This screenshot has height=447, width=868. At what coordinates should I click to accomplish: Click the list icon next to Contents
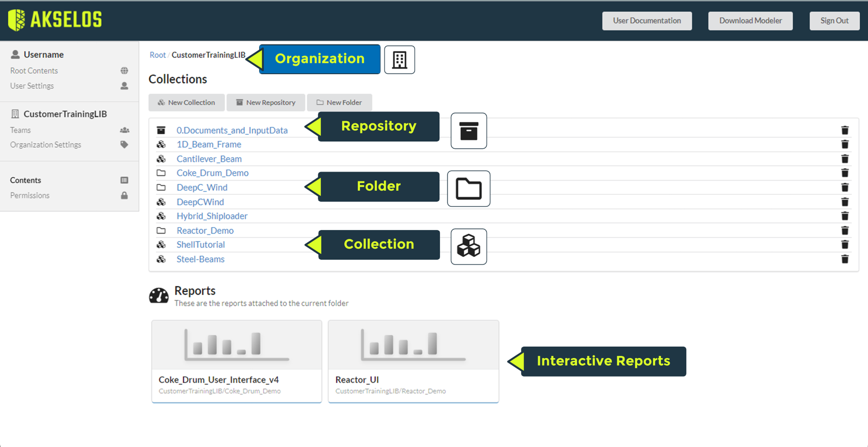124,180
